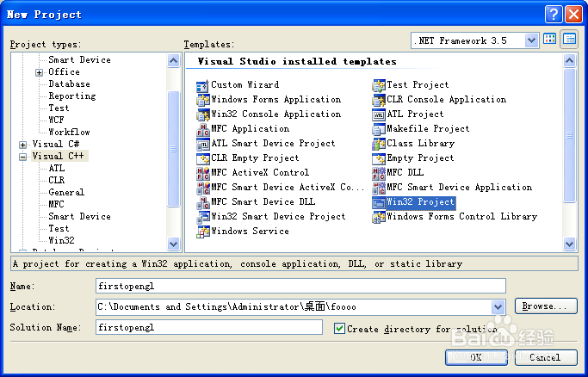Expand the Visual C# tree node

(x=23, y=145)
